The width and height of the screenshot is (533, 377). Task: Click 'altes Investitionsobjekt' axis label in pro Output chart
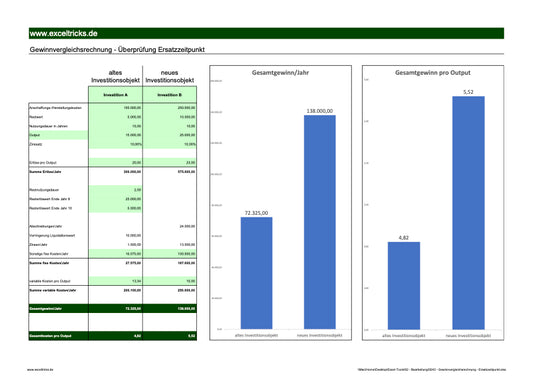[x=403, y=336]
